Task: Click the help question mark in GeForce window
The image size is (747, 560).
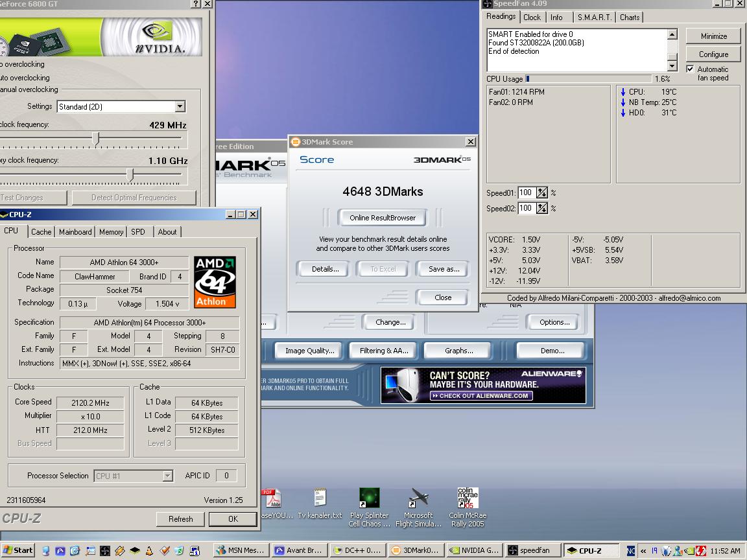Action: [x=196, y=4]
